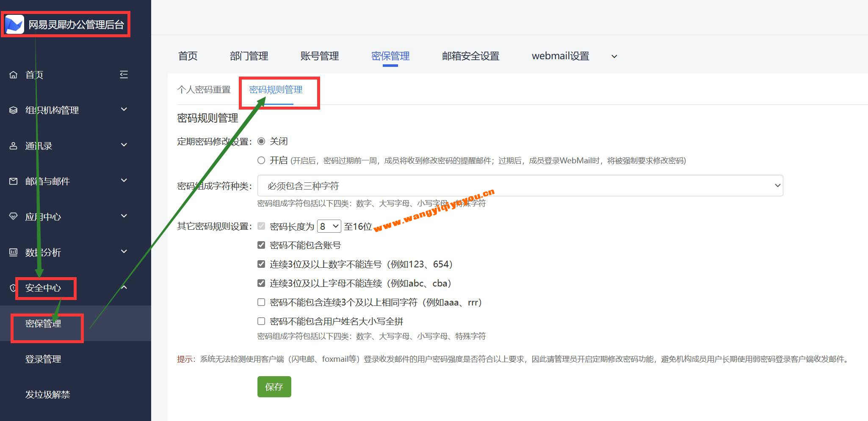Screen dimensions: 868x421
Task: Select the 开启 radio button
Action: point(261,160)
